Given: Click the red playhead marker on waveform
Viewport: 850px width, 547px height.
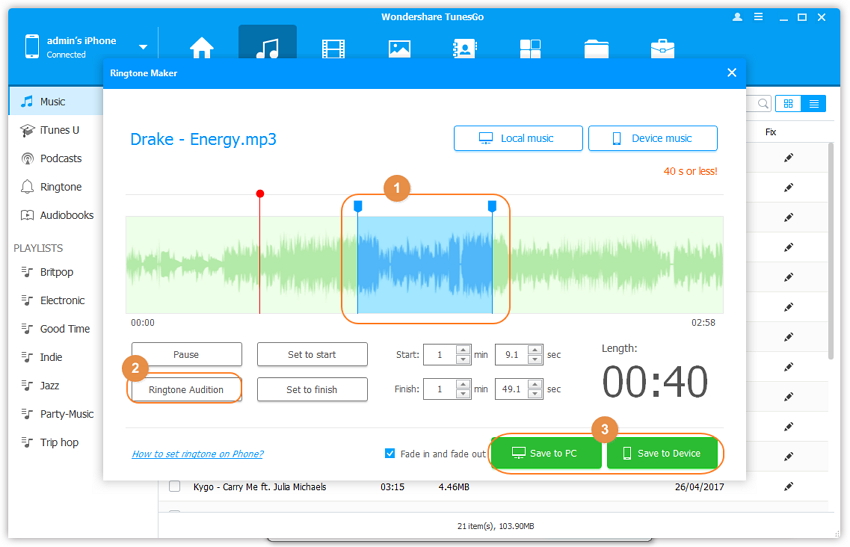Looking at the screenshot, I should [x=260, y=194].
